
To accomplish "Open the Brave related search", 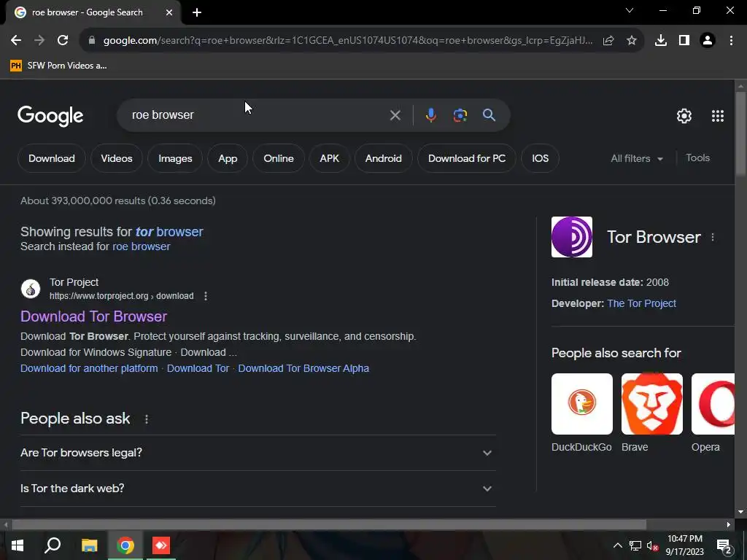I will click(x=651, y=413).
